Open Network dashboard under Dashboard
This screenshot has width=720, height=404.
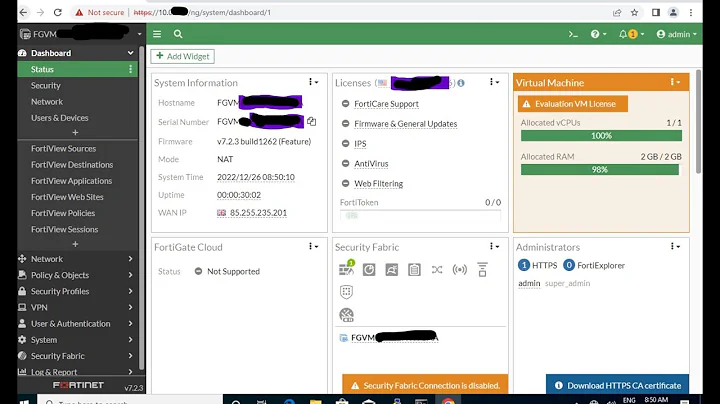tap(47, 101)
